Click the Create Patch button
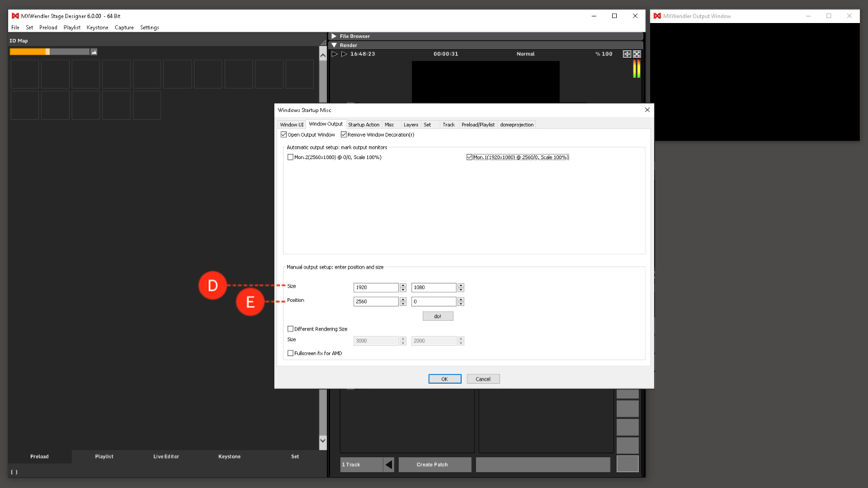 (435, 464)
